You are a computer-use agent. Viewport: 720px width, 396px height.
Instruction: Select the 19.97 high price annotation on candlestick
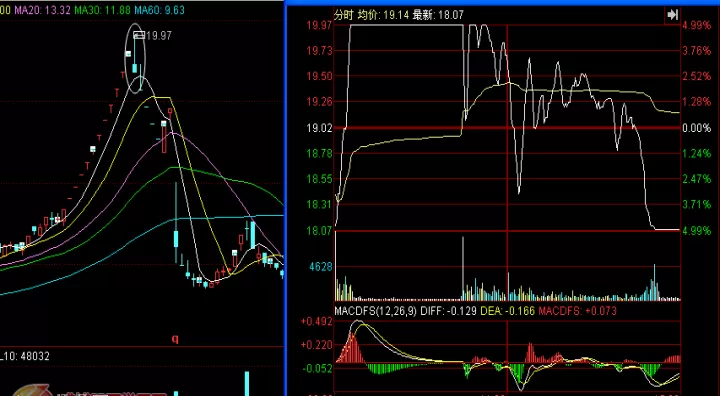pos(158,35)
